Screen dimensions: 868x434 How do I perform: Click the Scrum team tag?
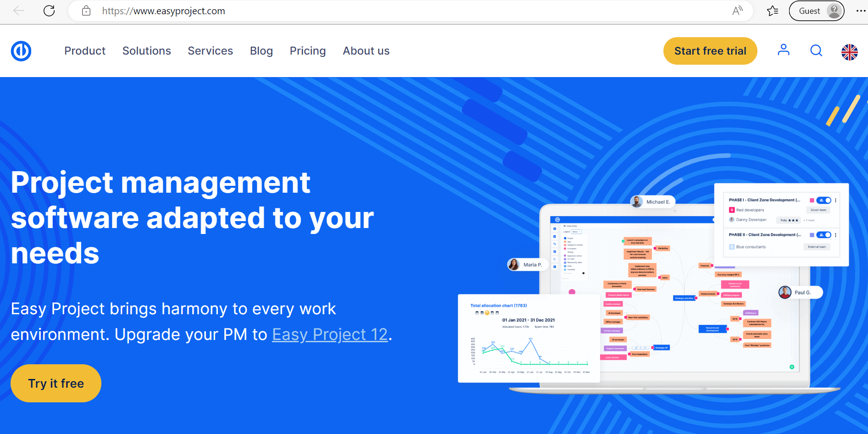(x=818, y=210)
